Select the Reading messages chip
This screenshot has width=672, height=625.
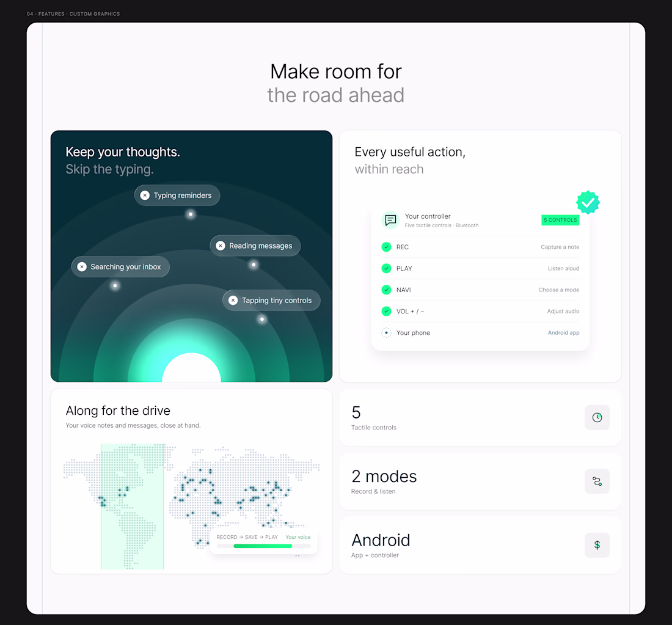(255, 246)
